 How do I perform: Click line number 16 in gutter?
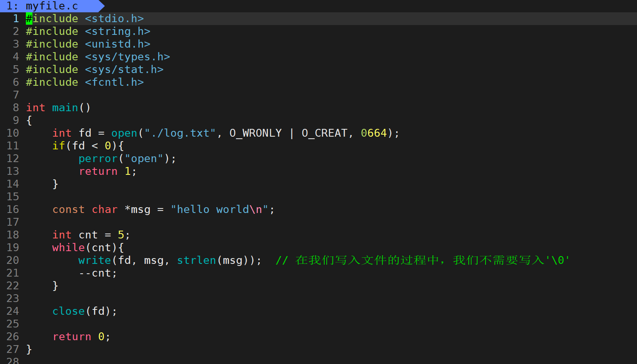pos(13,209)
